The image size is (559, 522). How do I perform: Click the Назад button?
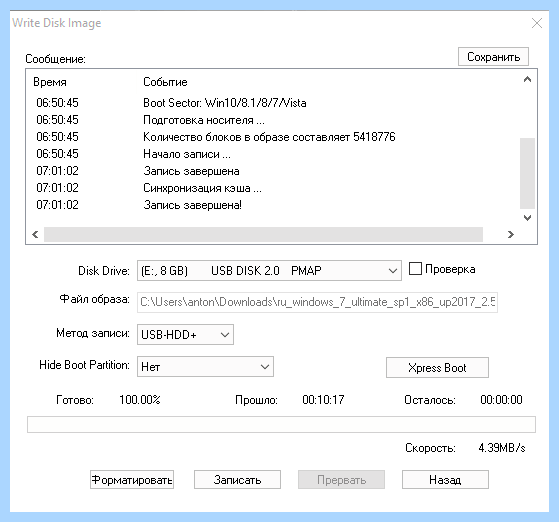[x=445, y=480]
